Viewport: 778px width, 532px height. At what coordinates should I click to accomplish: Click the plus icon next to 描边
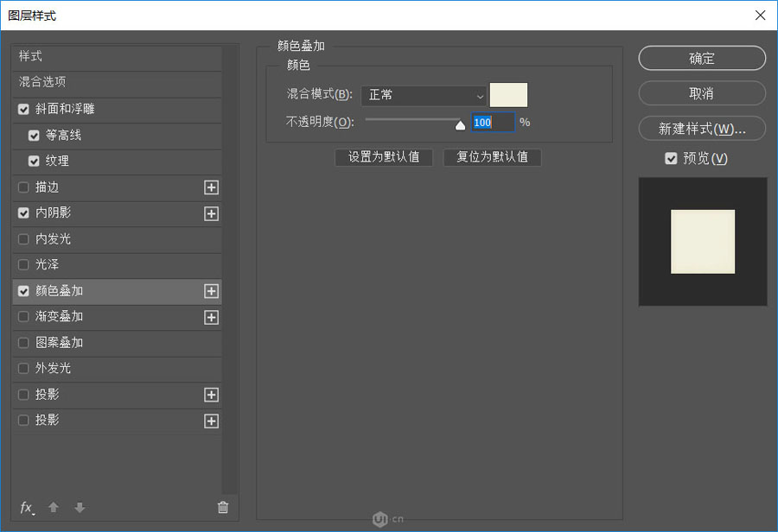211,187
